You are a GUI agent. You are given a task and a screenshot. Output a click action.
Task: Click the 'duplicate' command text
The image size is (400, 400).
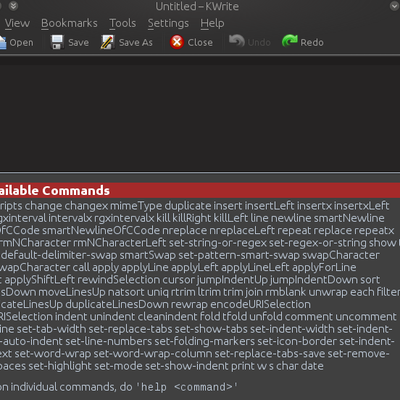pyautogui.click(x=188, y=206)
